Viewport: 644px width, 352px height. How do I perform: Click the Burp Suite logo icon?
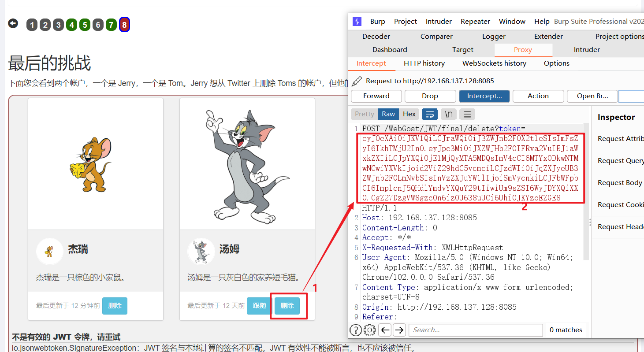[x=357, y=22]
